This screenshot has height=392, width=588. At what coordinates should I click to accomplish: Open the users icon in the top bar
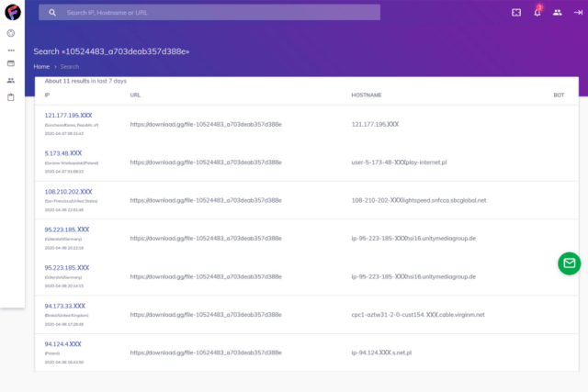click(557, 13)
